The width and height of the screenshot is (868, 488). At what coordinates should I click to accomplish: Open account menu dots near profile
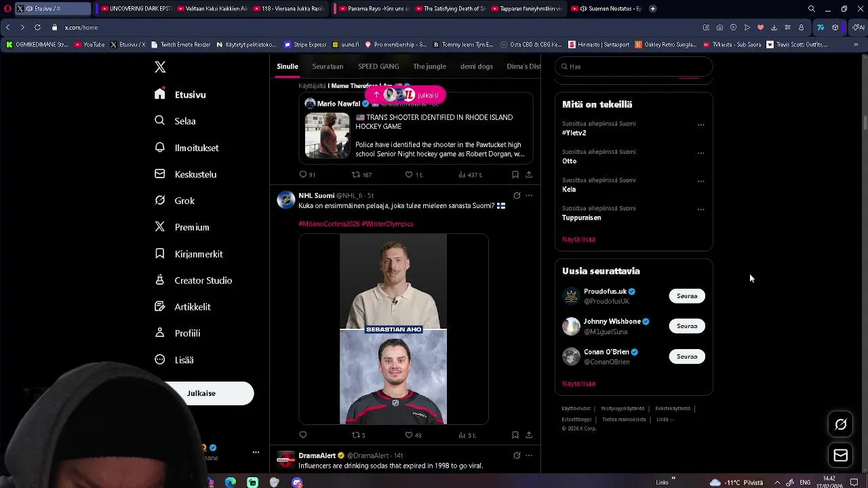tap(256, 452)
